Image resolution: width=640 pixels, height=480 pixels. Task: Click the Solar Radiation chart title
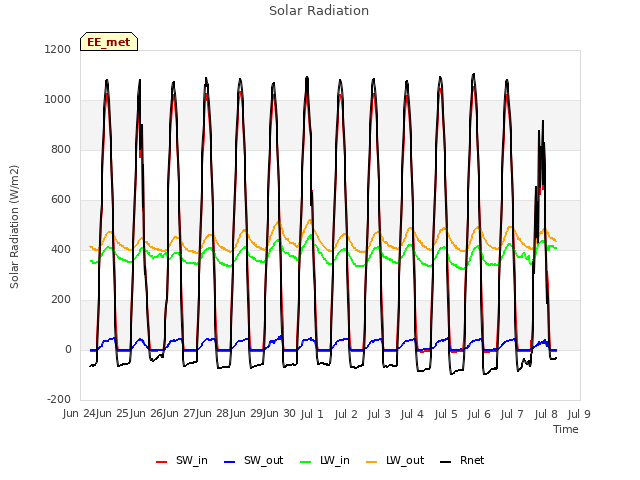[x=319, y=11]
